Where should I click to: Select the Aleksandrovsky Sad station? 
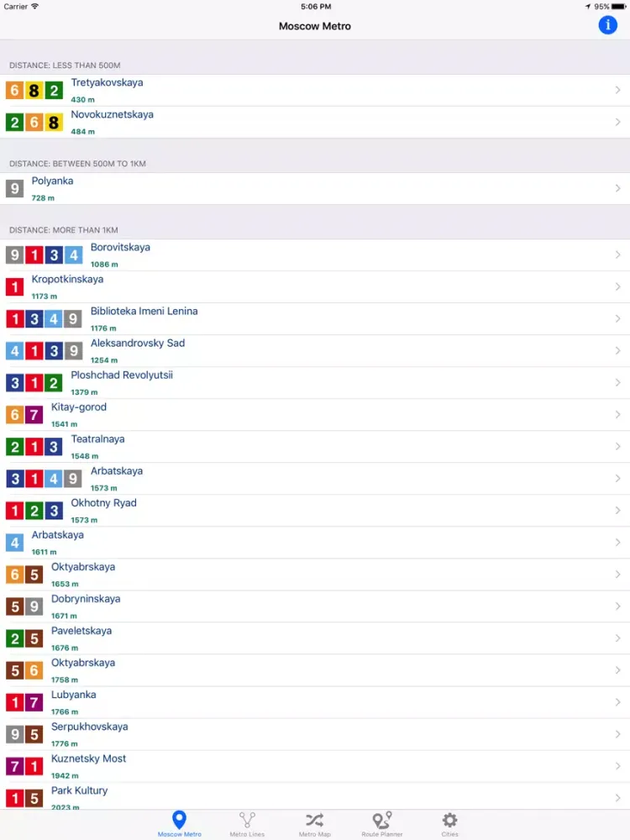315,351
